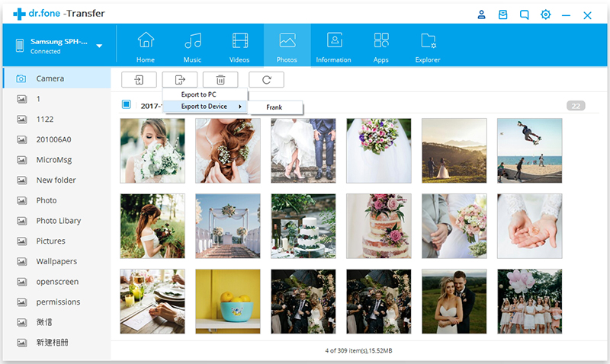Switch to the Music tab
Image resolution: width=610 pixels, height=364 pixels.
(193, 46)
